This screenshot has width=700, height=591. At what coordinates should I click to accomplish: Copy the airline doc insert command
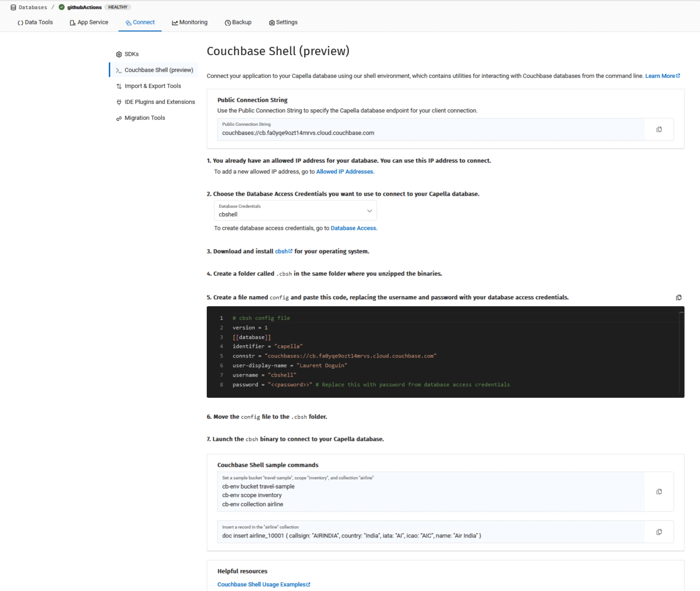[659, 532]
